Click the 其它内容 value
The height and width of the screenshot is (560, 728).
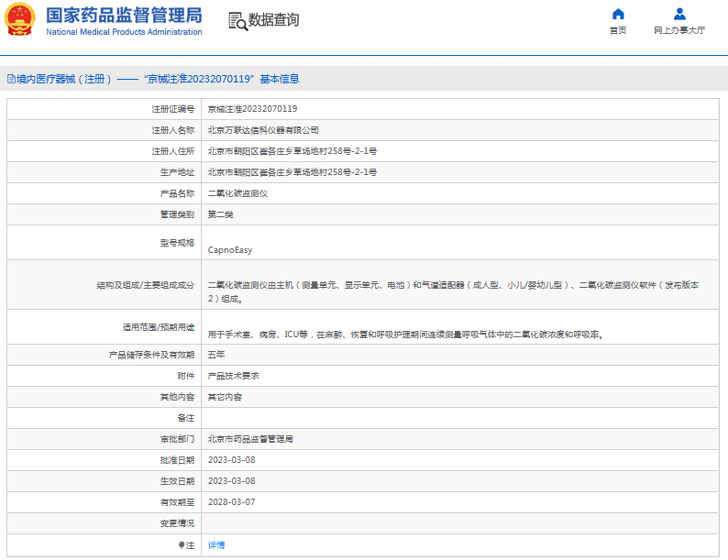click(x=226, y=397)
